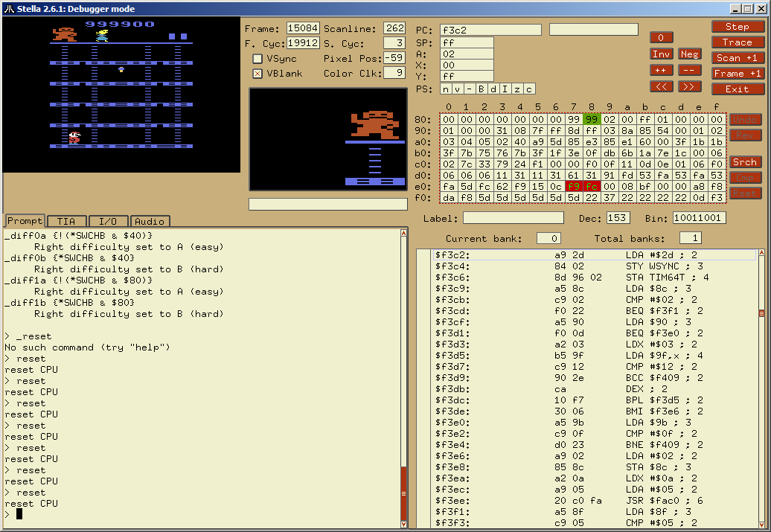Select disassembly line $f3c6 STA TIM64T

tap(595, 278)
